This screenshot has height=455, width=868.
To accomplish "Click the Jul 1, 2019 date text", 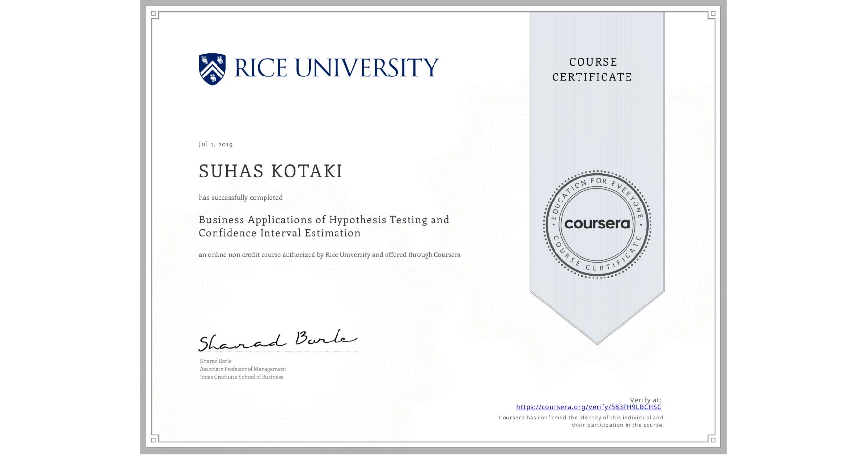I will (x=216, y=144).
